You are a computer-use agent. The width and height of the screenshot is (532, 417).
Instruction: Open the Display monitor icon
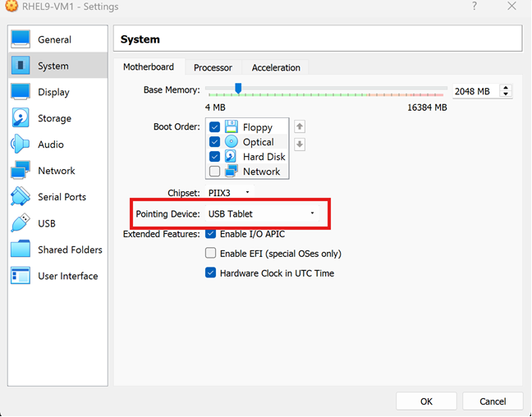[21, 92]
